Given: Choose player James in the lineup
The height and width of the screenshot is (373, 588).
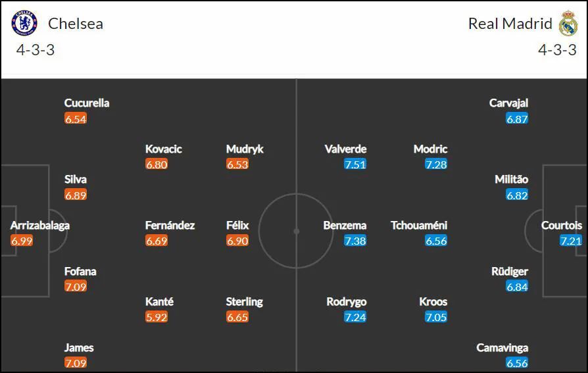Looking at the screenshot, I should (79, 347).
